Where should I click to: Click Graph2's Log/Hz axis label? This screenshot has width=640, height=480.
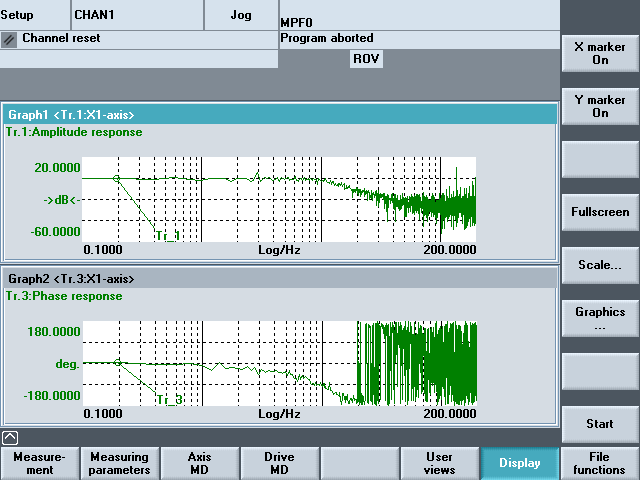[279, 414]
